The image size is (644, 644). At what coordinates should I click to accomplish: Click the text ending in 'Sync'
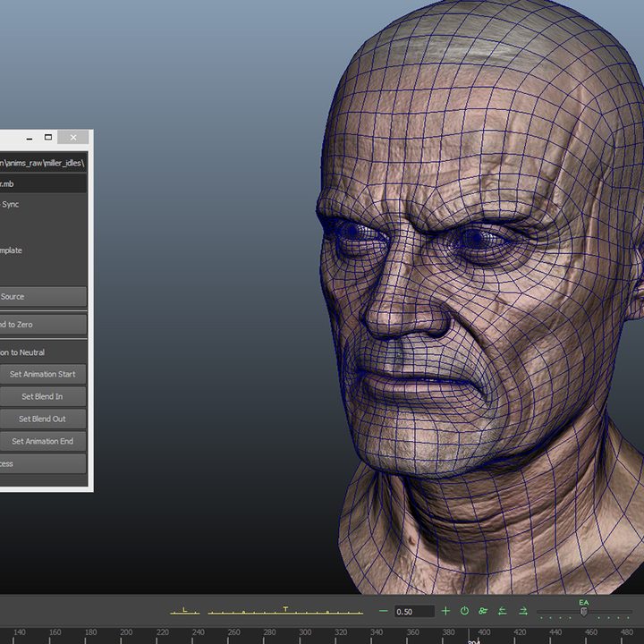(10, 204)
